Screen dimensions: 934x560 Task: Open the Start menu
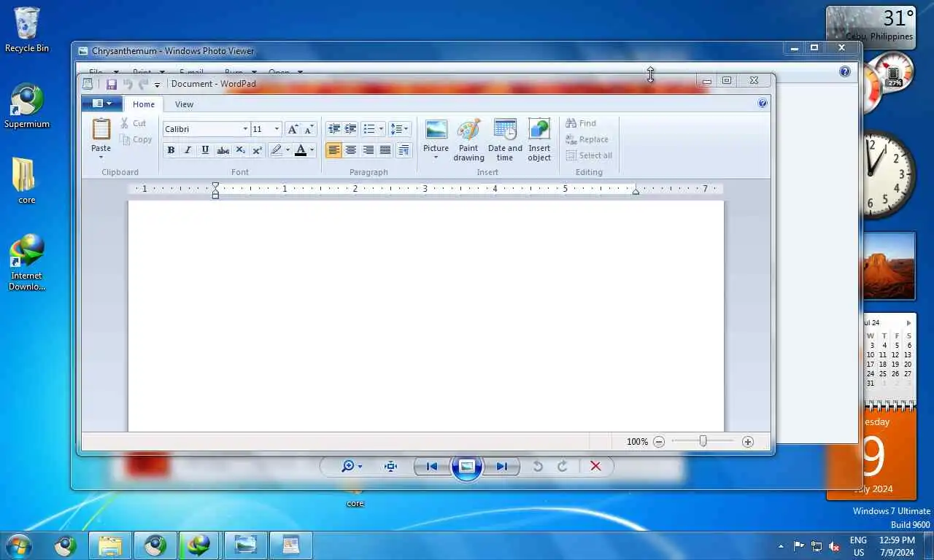click(x=18, y=545)
